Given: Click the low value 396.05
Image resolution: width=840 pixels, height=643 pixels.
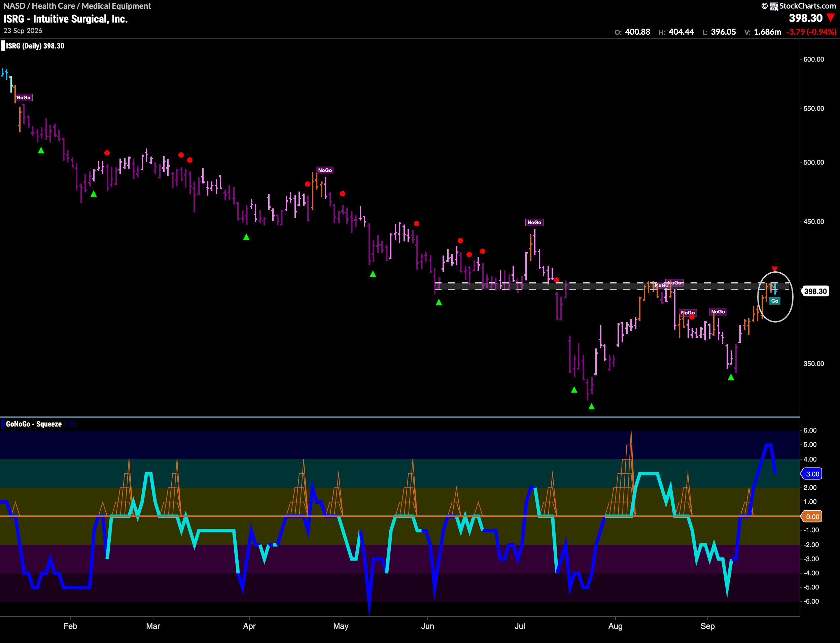Looking at the screenshot, I should pos(723,32).
